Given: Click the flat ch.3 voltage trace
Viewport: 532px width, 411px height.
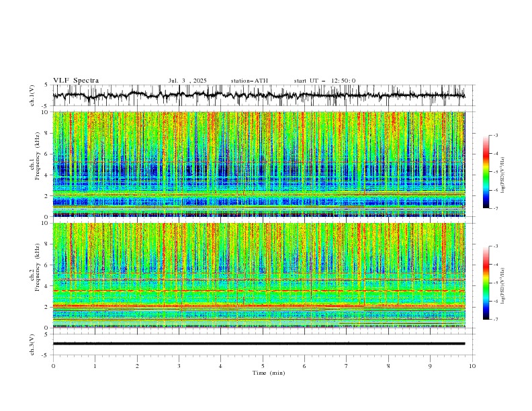Looking at the screenshot, I should tap(259, 344).
